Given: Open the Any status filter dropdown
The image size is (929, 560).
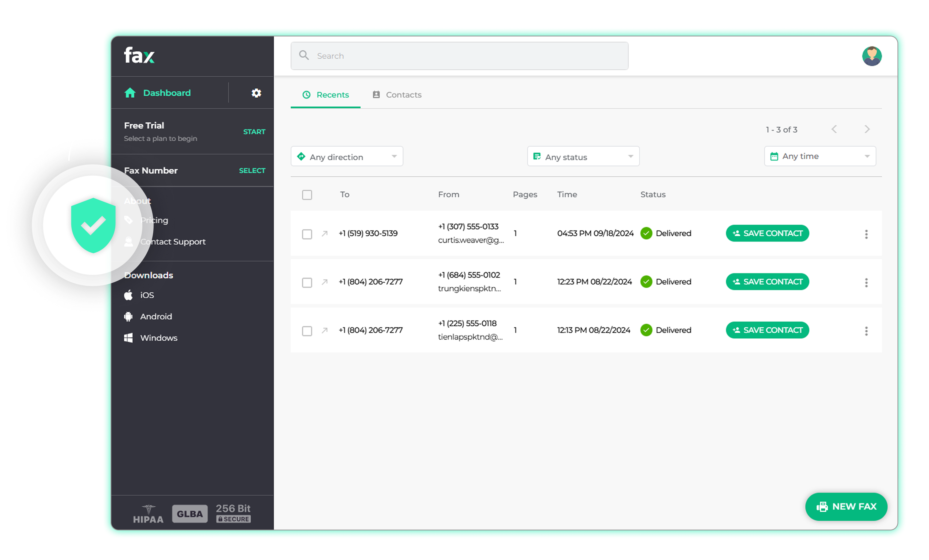Looking at the screenshot, I should [583, 156].
